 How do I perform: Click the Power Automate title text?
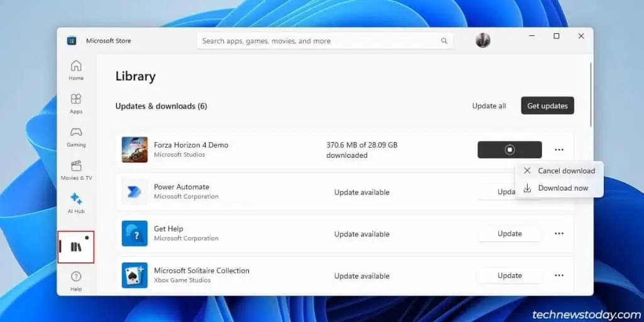point(182,187)
